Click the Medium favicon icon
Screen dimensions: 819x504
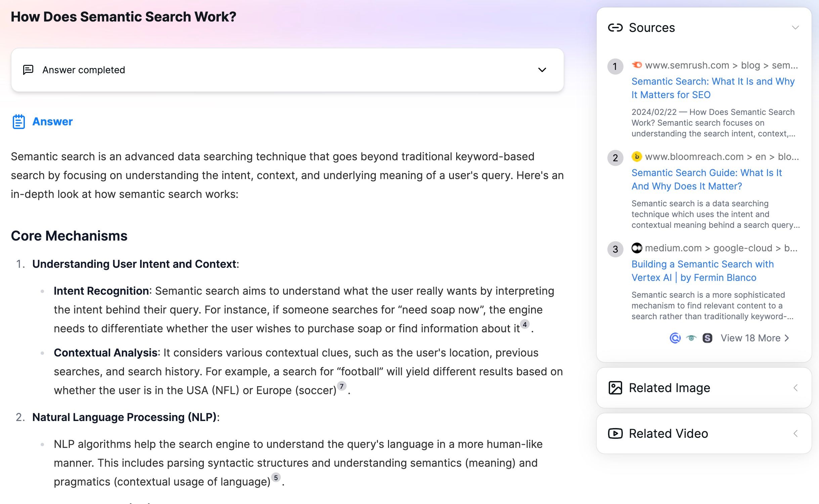click(637, 248)
